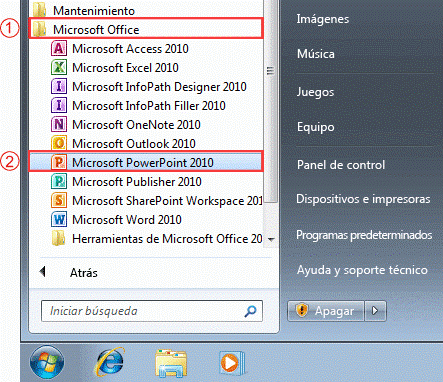Screen dimensions: 443x382
Task: Click the programs list scroll-down arrow
Action: pos(271,239)
